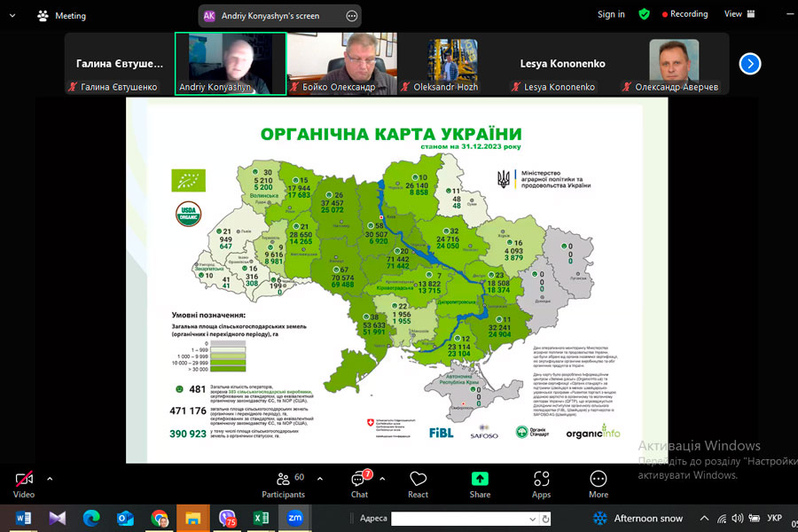The width and height of the screenshot is (798, 532).
Task: Click the ОРГАНІЧНА КАРТА УКРАЇНИ title
Action: [391, 134]
